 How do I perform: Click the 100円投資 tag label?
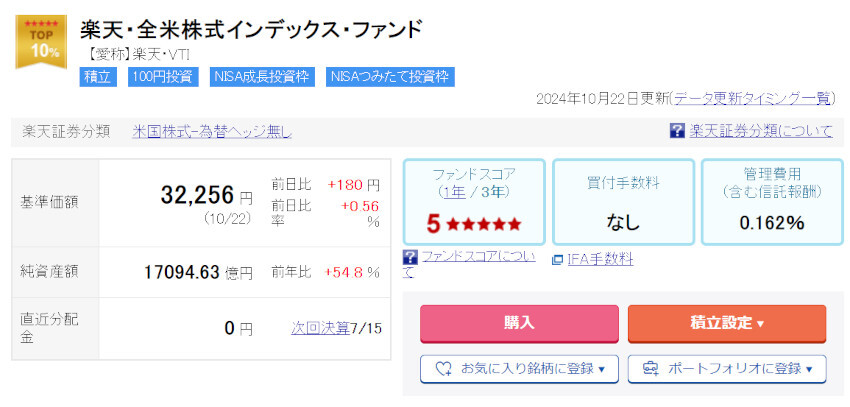click(x=163, y=76)
